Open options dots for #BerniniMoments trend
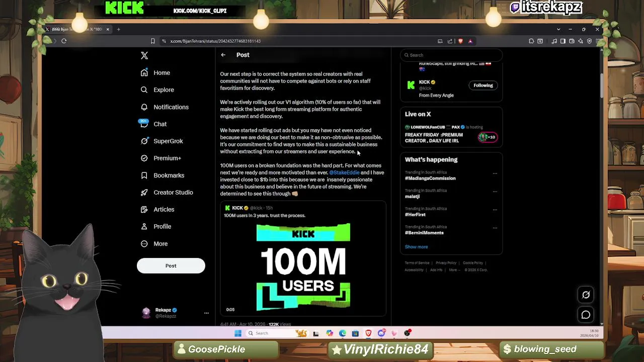 click(495, 228)
